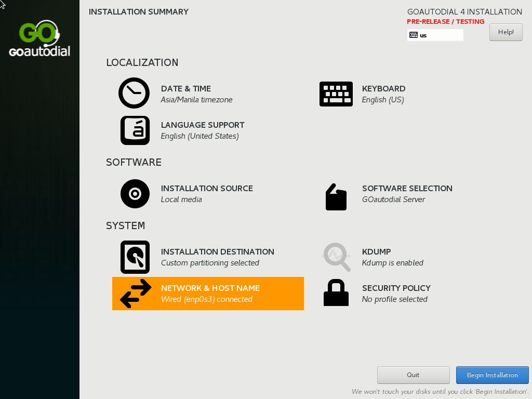Click the LOCALIZATION section heading
Screen dimensions: 532x399
coord(142,62)
